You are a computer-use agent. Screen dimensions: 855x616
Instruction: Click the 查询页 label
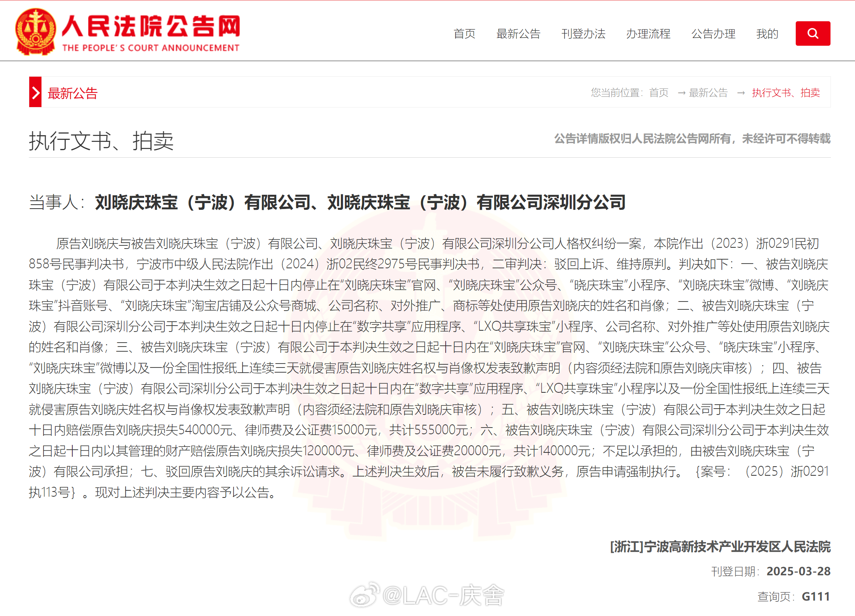click(x=776, y=597)
